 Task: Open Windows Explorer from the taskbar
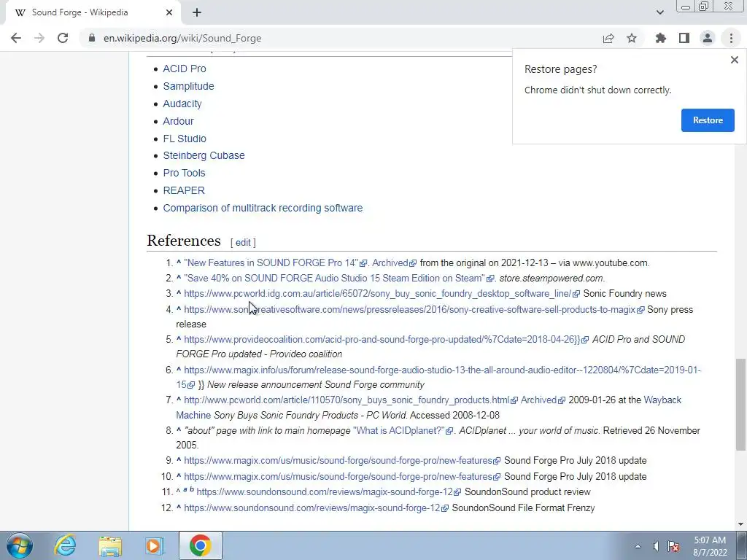tap(110, 545)
